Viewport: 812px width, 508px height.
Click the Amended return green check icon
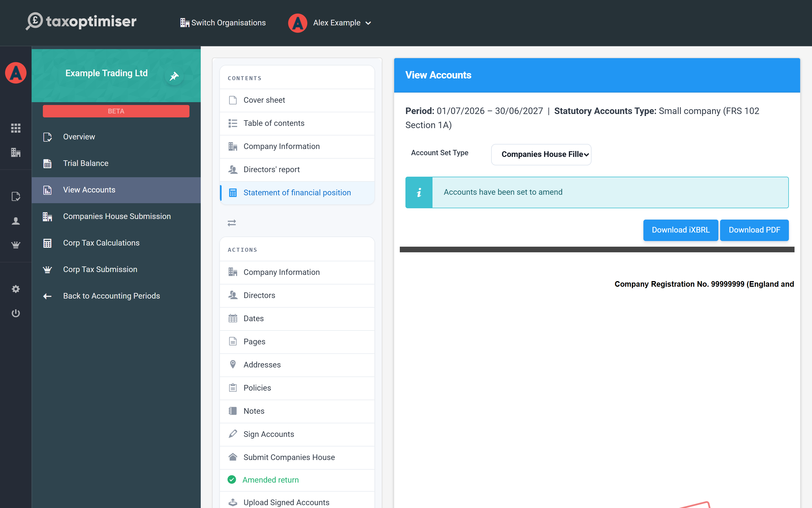tap(232, 480)
